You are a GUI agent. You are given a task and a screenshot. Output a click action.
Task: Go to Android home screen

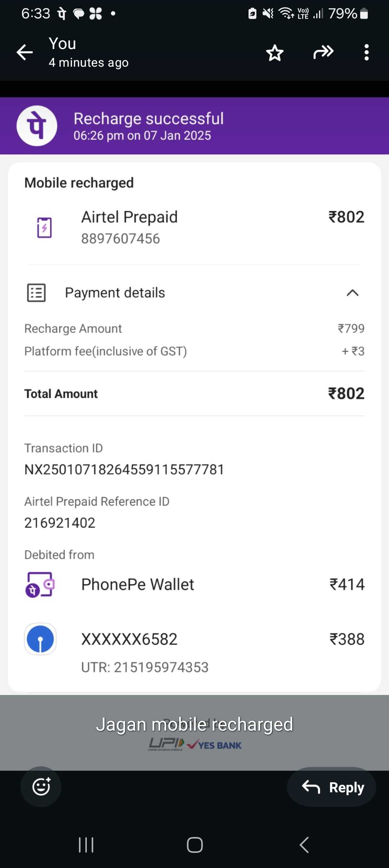click(194, 845)
